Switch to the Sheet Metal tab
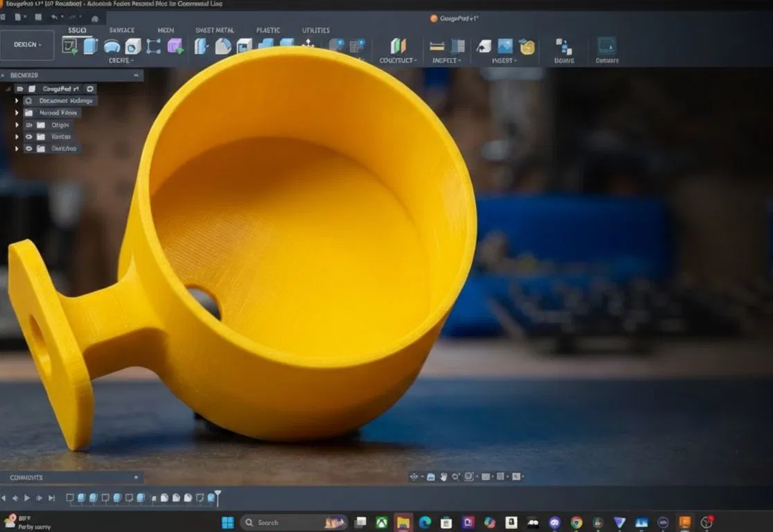 [215, 30]
